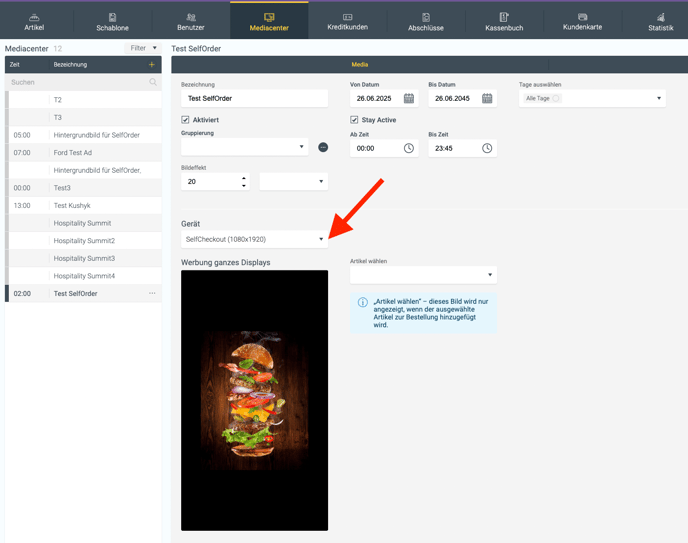Open the Gerät SelfCheckout dropdown
The width and height of the screenshot is (688, 543).
[x=254, y=239]
